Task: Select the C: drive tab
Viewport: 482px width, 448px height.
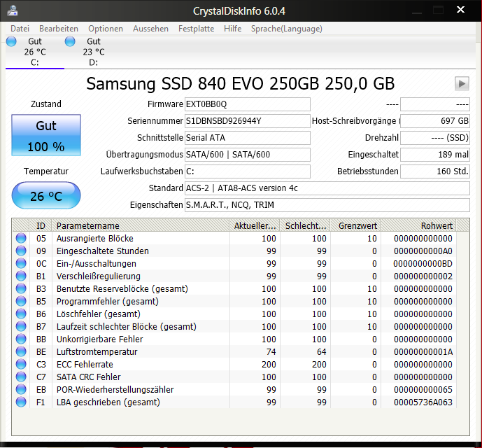Action: 35,52
